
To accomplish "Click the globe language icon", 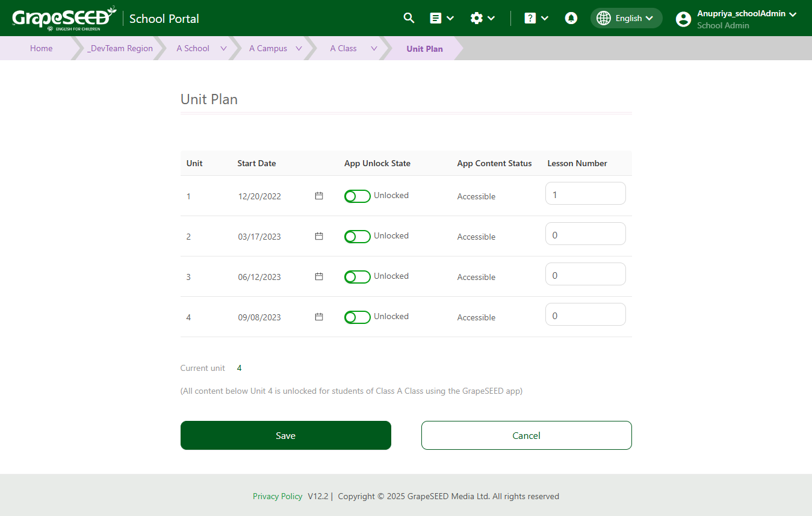I will 604,18.
